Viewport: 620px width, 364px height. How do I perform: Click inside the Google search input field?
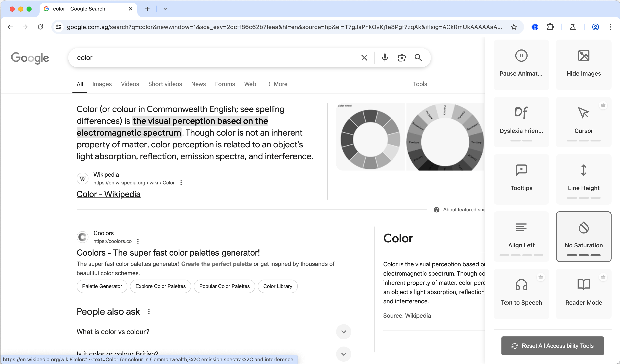tap(216, 57)
